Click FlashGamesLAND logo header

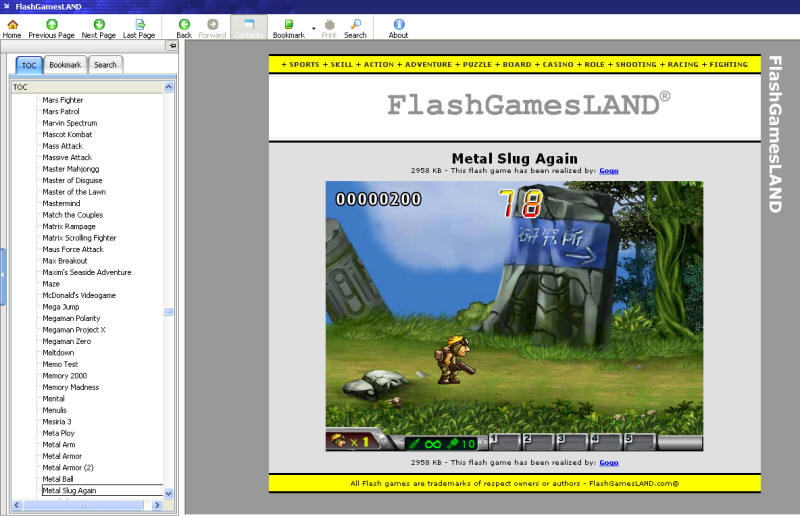point(529,105)
